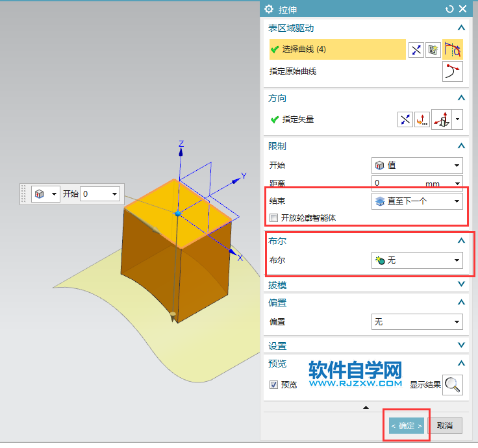Select the curve tool icon highlighted in yellow
This screenshot has height=448, width=478.
pyautogui.click(x=453, y=49)
